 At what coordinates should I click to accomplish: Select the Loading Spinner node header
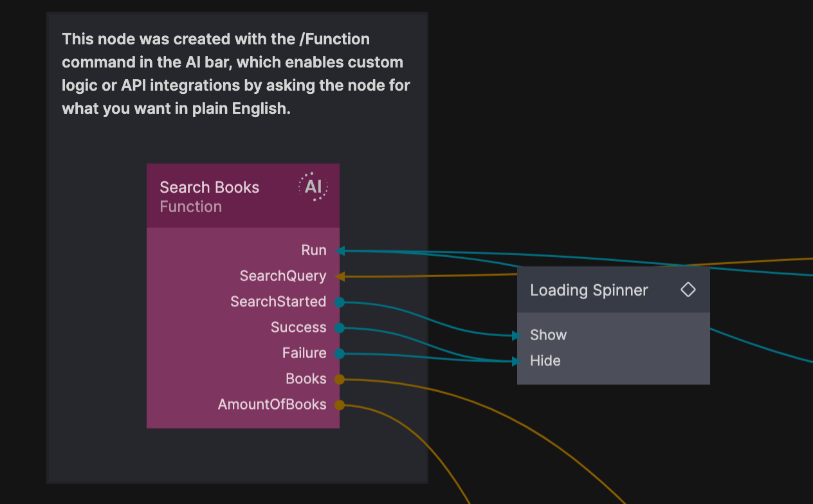click(x=589, y=290)
